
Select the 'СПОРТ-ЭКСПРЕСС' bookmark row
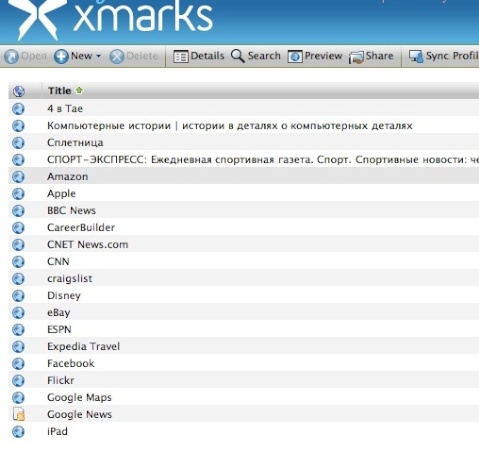pyautogui.click(x=244, y=160)
